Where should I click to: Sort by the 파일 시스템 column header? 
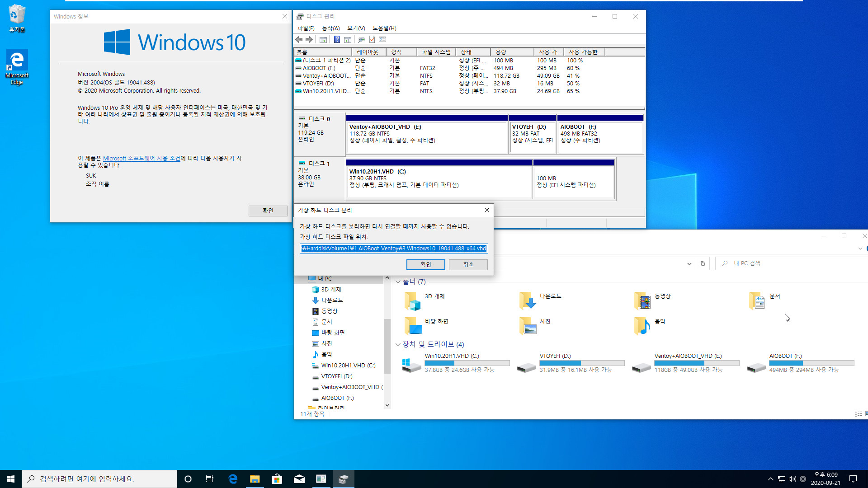coord(436,52)
